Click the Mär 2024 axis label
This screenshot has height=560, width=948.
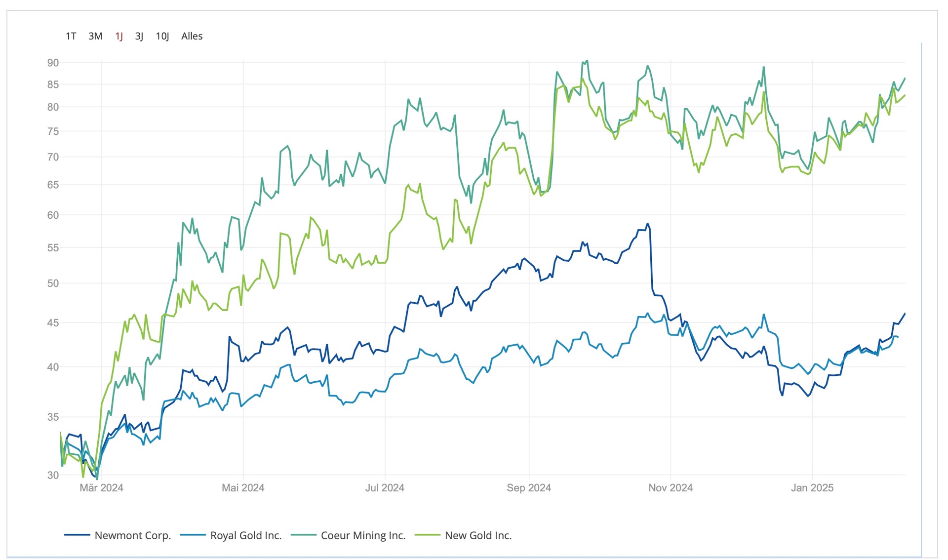[101, 488]
